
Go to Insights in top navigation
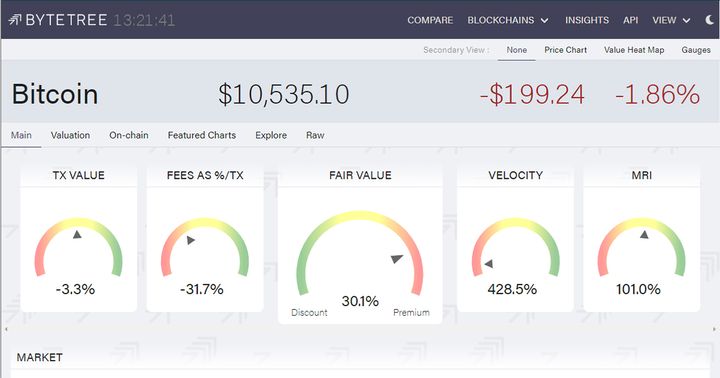click(x=587, y=20)
